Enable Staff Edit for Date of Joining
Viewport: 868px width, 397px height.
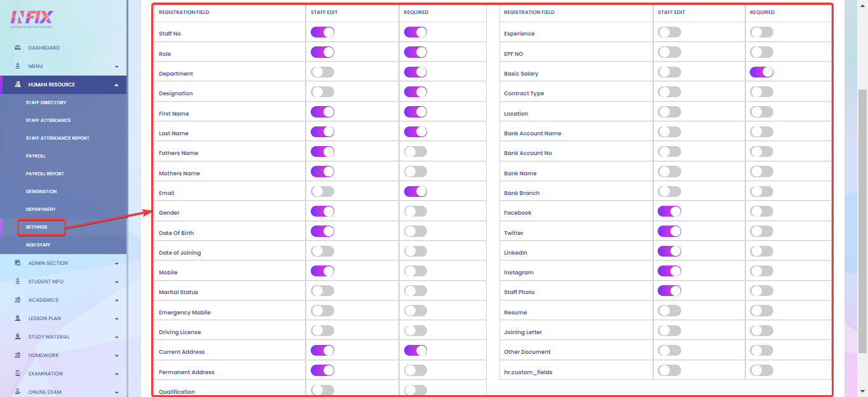(322, 251)
